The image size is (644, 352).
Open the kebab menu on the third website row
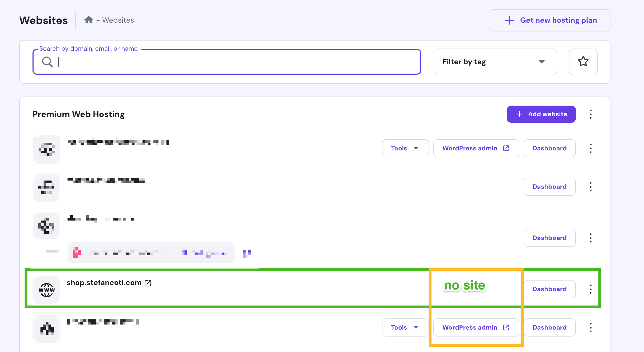click(x=590, y=238)
